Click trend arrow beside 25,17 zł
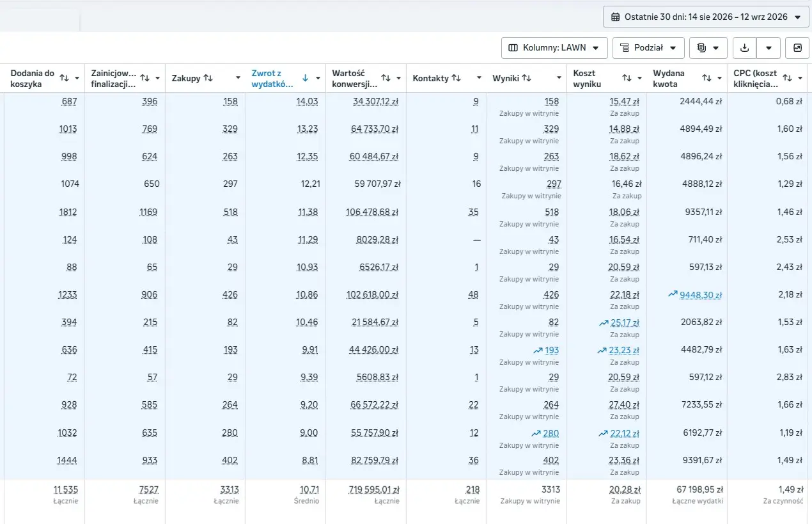The width and height of the screenshot is (812, 524). [x=604, y=322]
